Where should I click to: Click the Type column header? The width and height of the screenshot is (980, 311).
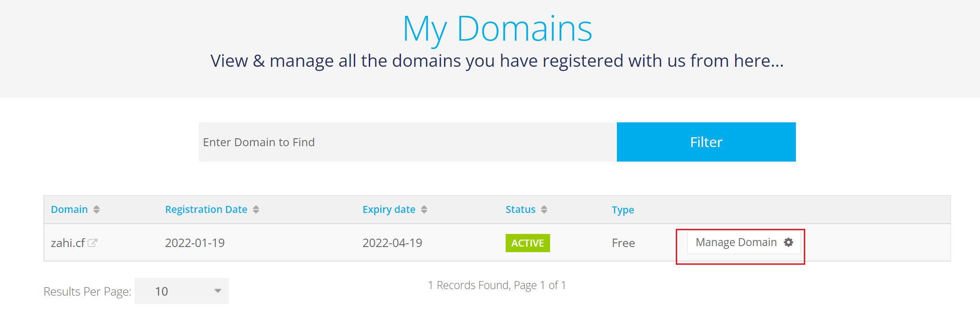[622, 210]
